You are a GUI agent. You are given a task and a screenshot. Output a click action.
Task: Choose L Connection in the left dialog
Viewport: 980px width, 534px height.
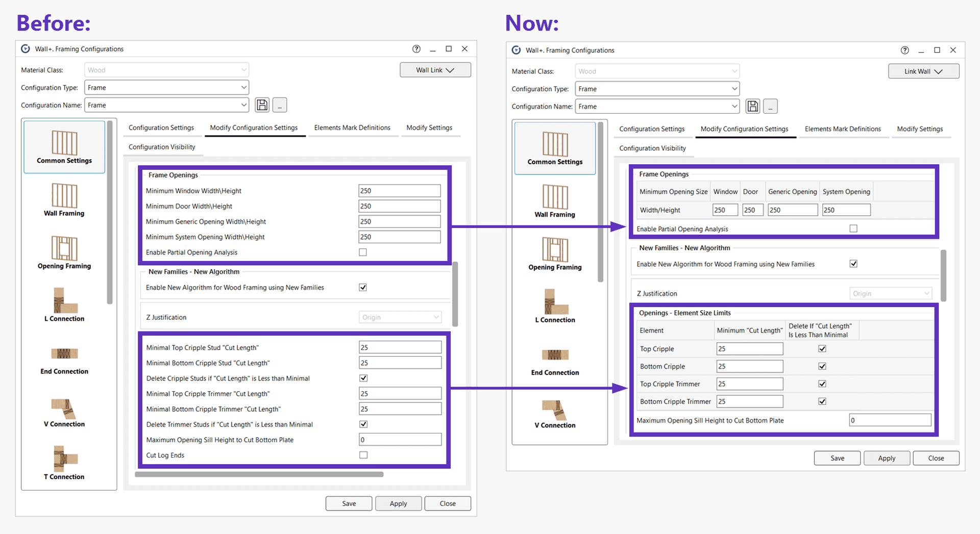tap(64, 305)
